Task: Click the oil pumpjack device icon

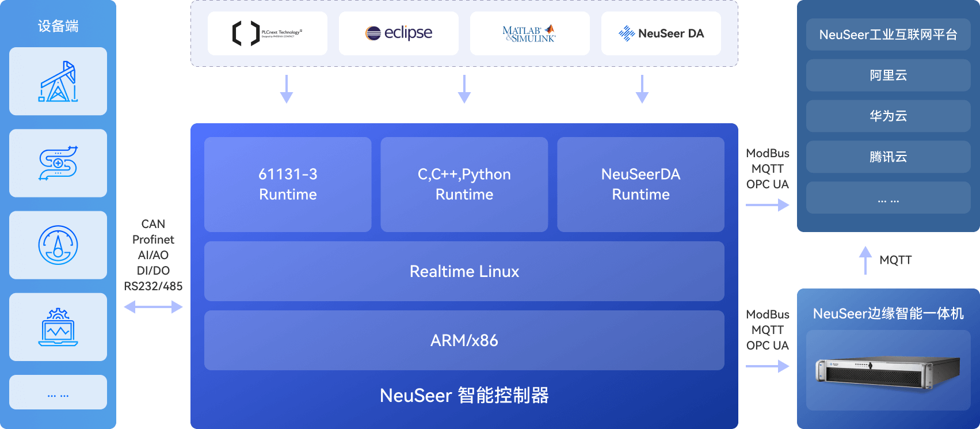Action: (58, 82)
